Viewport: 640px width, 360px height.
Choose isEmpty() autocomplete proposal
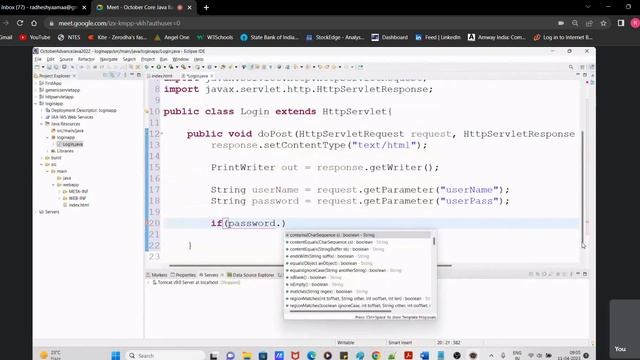pyautogui.click(x=358, y=284)
